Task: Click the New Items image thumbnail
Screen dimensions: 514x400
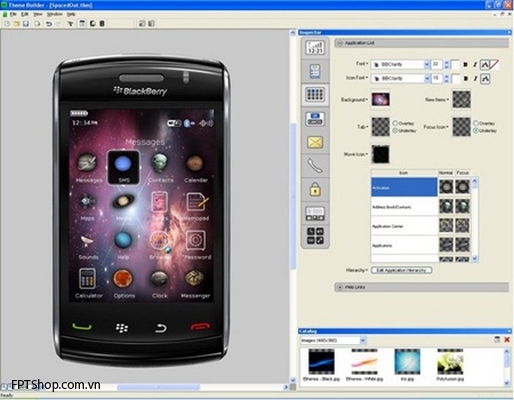Action: tap(461, 99)
